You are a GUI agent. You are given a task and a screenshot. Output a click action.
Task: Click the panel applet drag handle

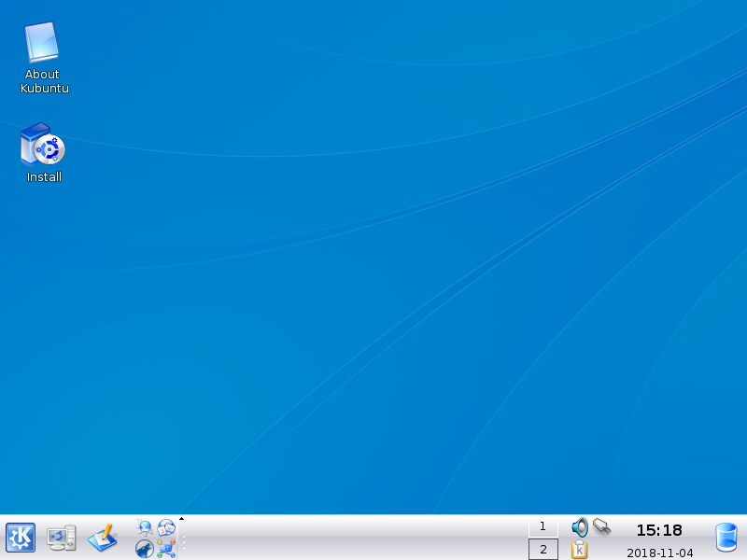pyautogui.click(x=183, y=542)
